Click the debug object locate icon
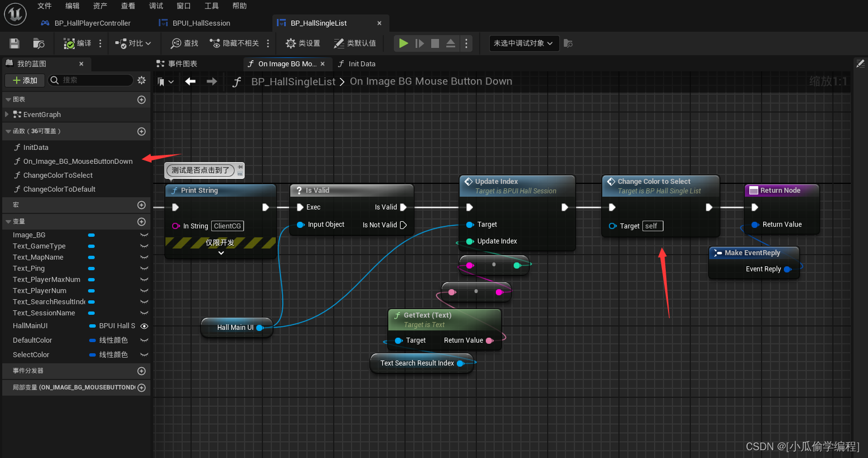Viewport: 868px width, 458px height. coord(568,43)
